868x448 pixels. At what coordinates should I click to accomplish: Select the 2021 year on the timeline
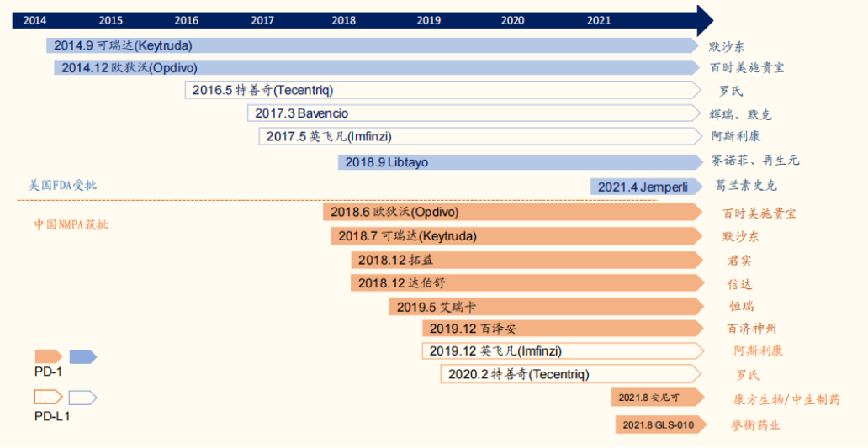tap(599, 20)
